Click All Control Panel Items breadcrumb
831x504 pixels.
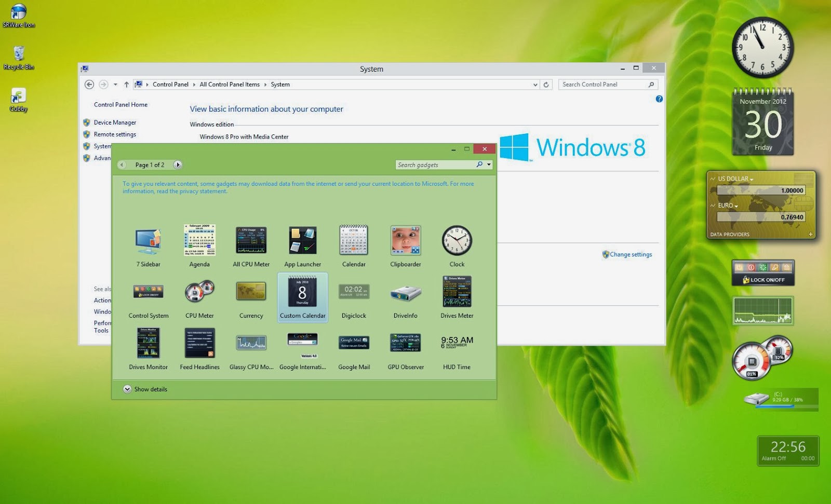(230, 85)
